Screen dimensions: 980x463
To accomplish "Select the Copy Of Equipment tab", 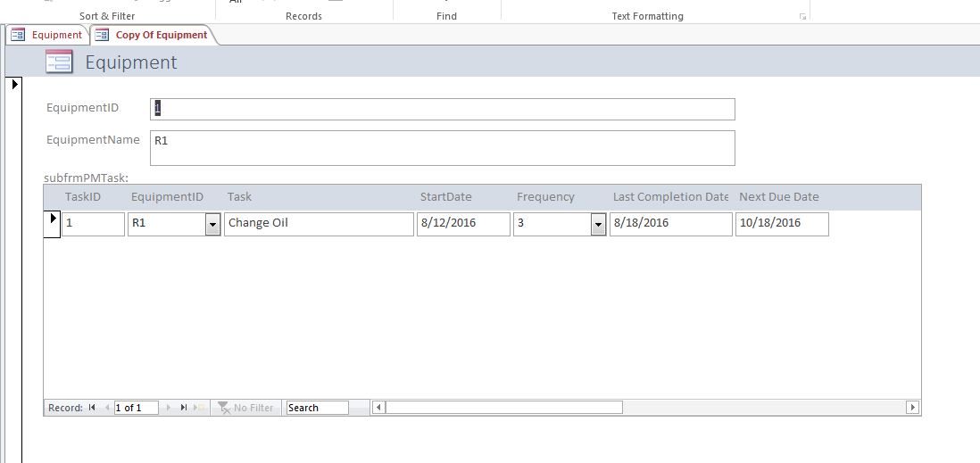I will [154, 35].
